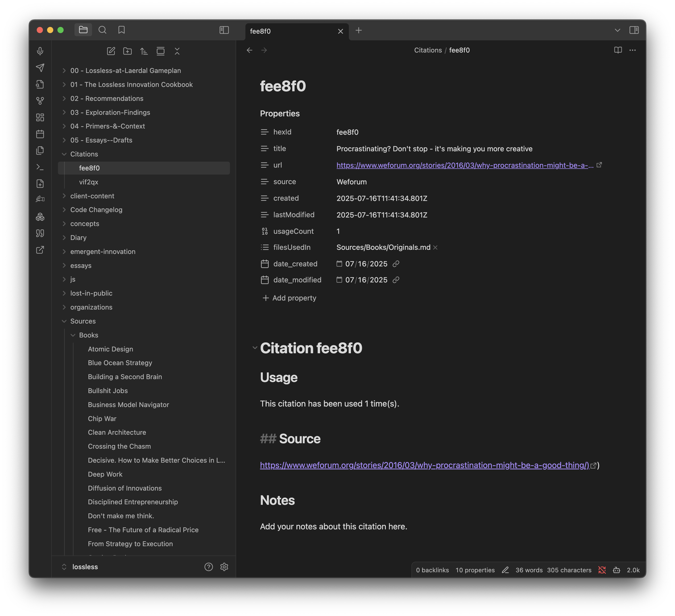Collapse the Citations folder
This screenshot has height=616, width=675.
coord(64,154)
